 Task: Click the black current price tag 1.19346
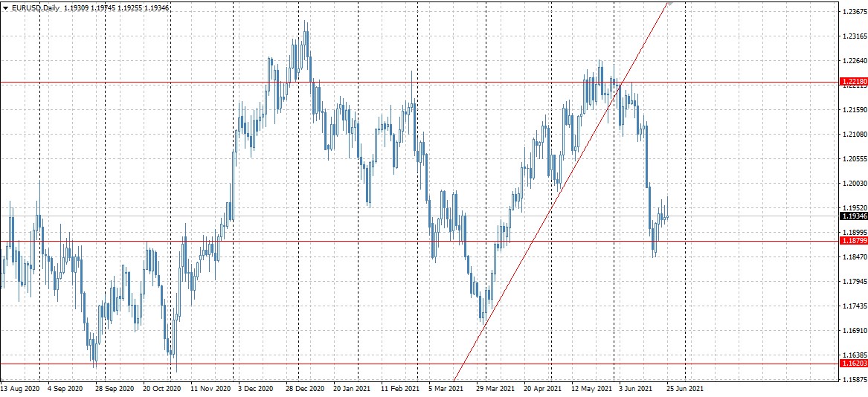point(854,216)
